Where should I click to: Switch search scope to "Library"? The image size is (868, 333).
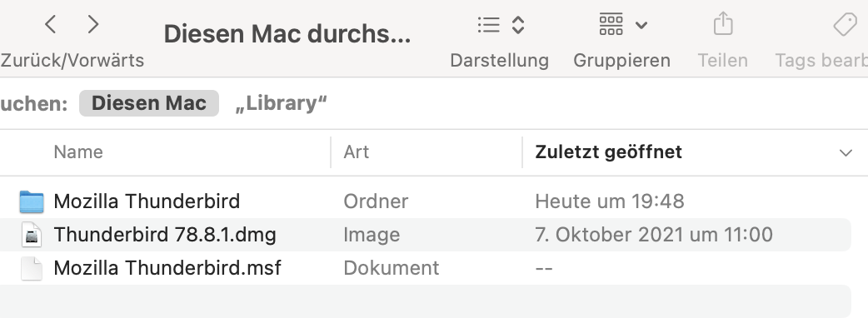(281, 103)
